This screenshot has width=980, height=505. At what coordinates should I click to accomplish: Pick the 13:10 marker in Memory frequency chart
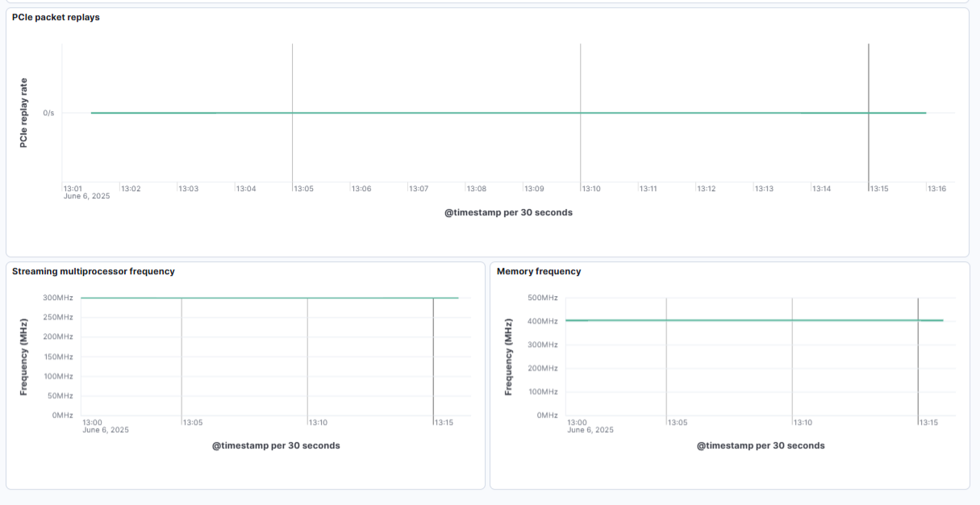[x=792, y=363]
